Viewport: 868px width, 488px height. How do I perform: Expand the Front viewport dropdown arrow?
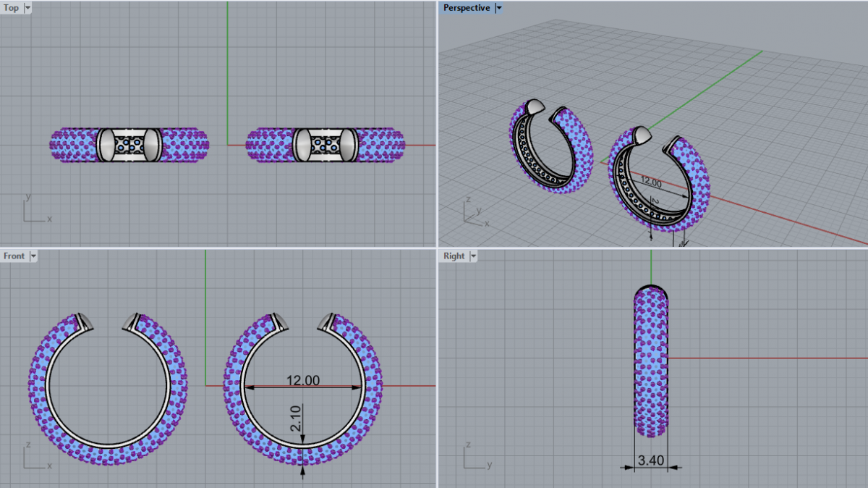33,256
